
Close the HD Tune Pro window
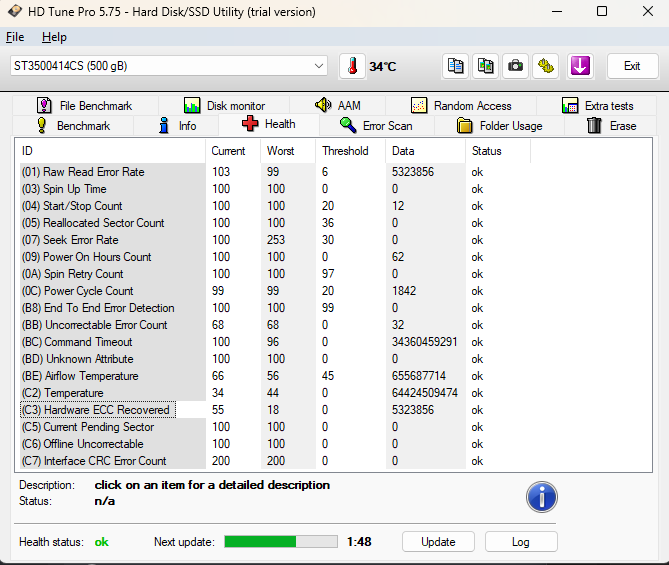click(648, 12)
